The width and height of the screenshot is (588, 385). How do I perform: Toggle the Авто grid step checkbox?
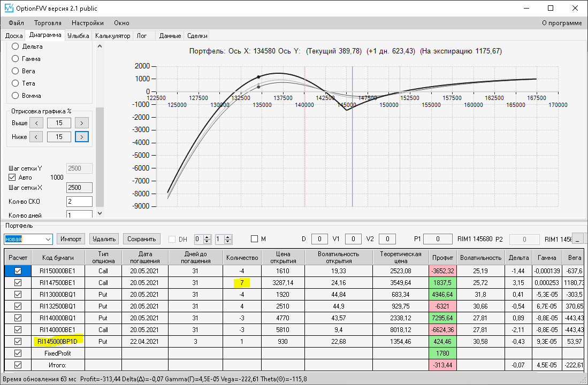12,178
